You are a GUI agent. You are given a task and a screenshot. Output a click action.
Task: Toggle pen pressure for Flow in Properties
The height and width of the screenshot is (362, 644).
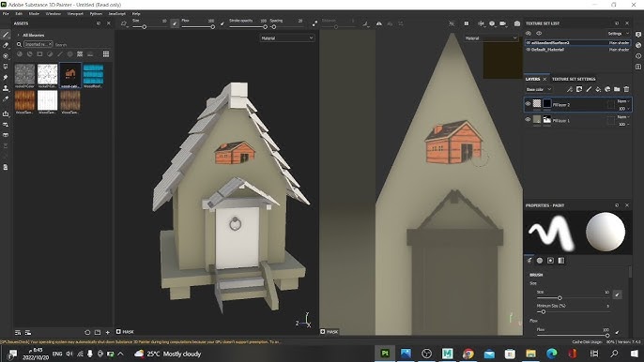pos(617,332)
